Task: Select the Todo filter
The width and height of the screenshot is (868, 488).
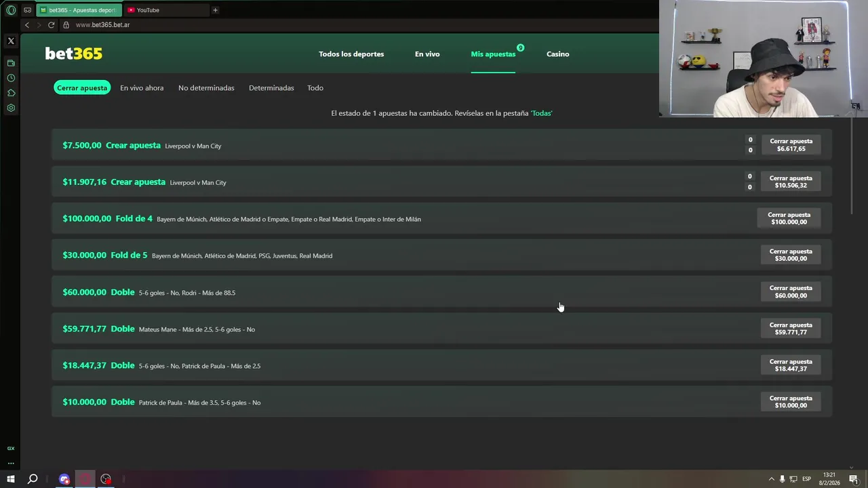Action: (315, 88)
